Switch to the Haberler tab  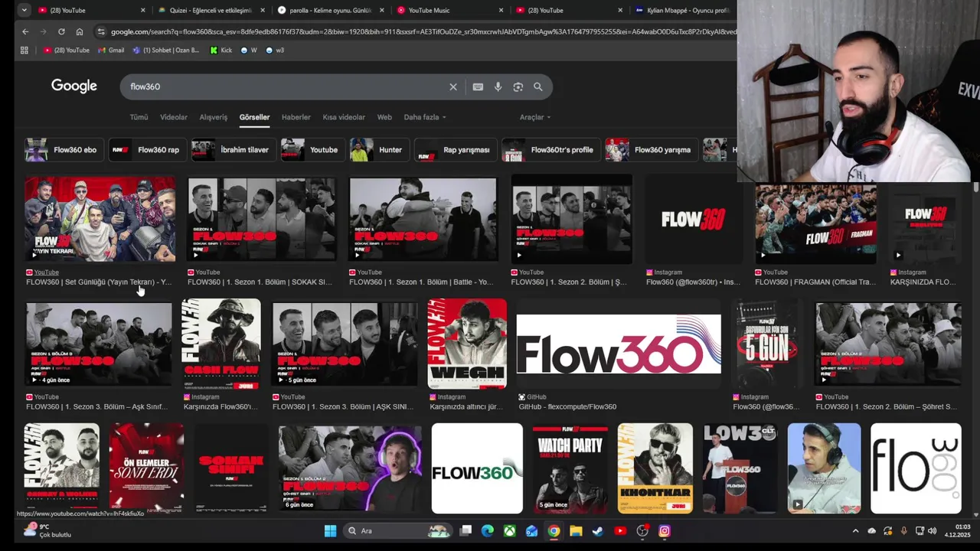296,117
